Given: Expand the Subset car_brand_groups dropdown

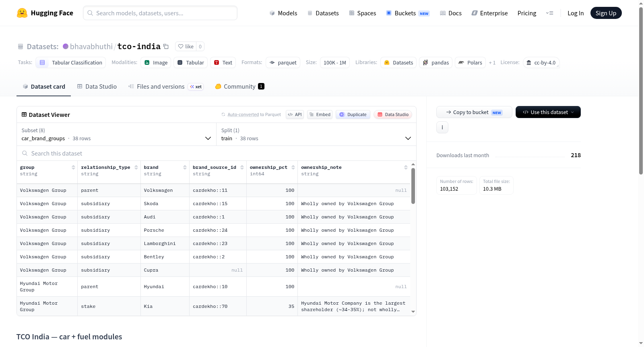Looking at the screenshot, I should pyautogui.click(x=117, y=134).
